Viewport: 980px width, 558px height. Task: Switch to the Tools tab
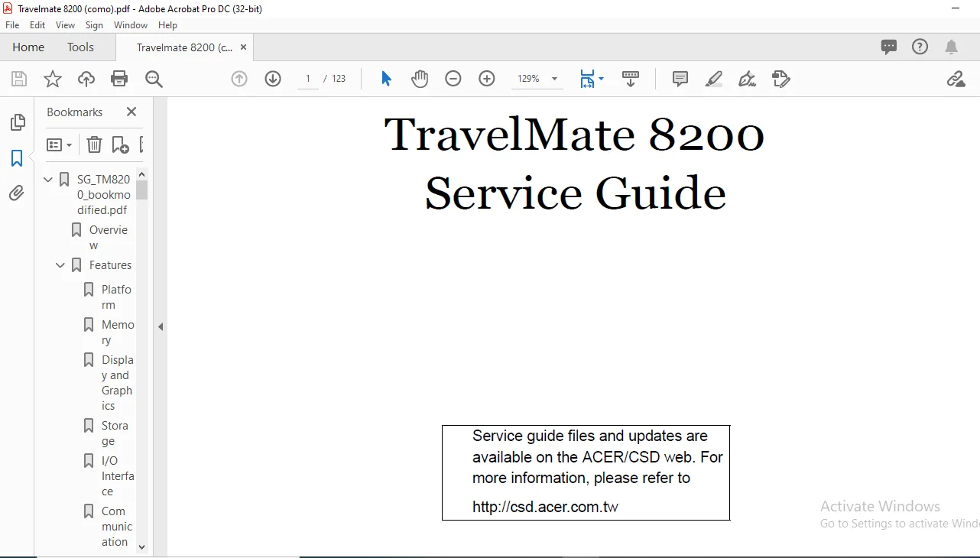(x=80, y=47)
